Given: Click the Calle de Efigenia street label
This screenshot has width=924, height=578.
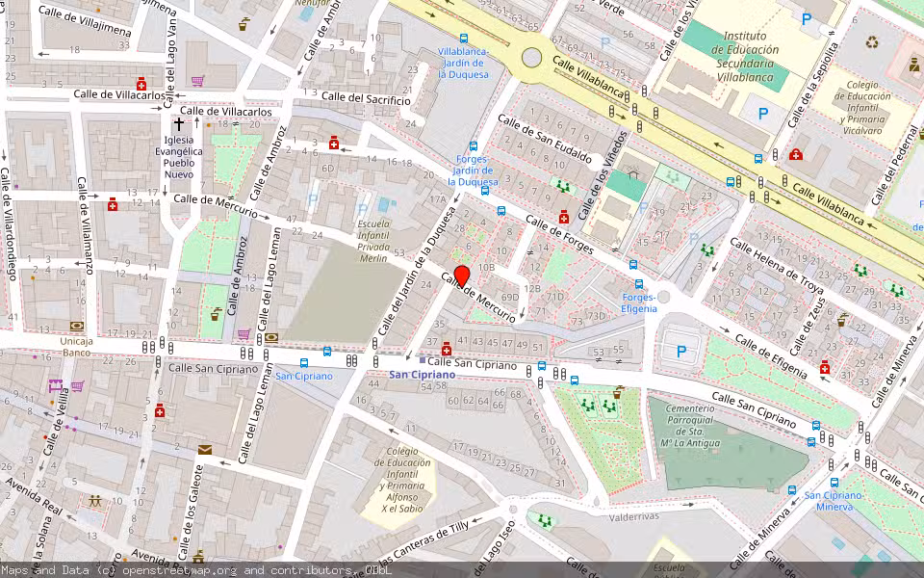Looking at the screenshot, I should pyautogui.click(x=771, y=356).
